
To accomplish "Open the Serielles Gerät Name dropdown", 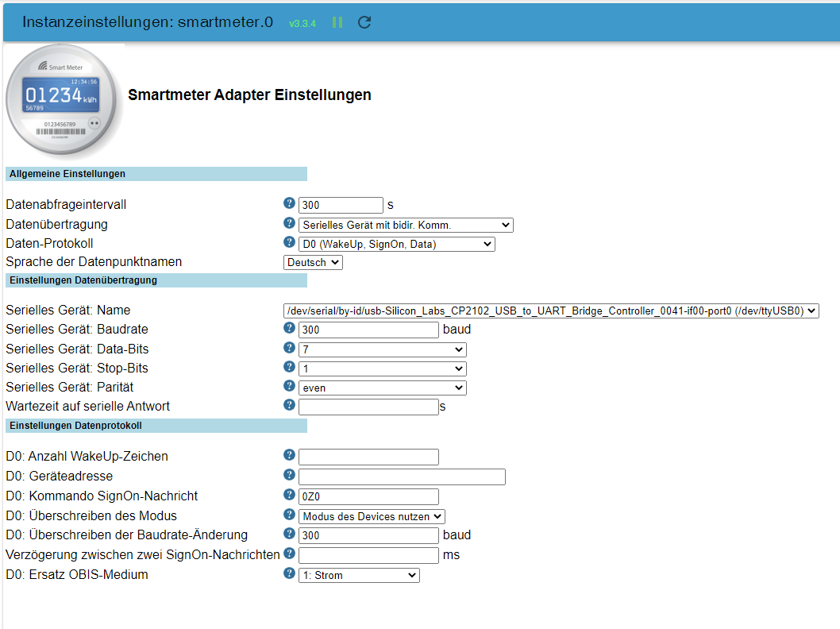I will tap(551, 311).
